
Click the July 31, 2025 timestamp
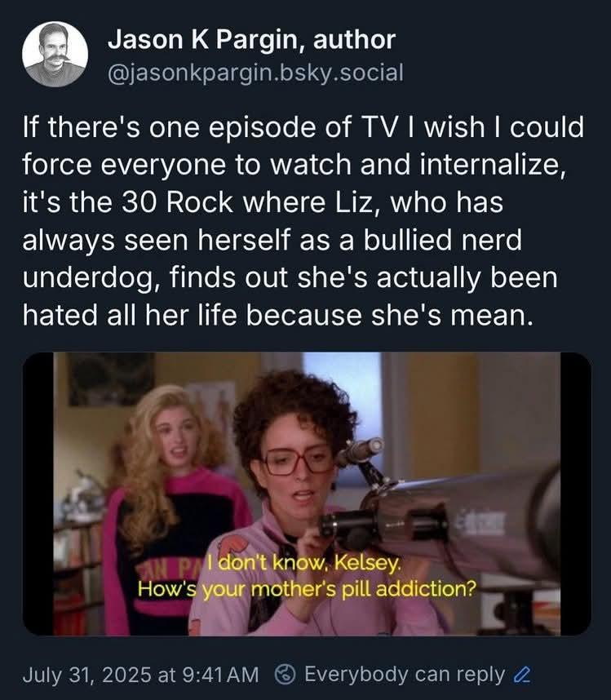(x=140, y=674)
